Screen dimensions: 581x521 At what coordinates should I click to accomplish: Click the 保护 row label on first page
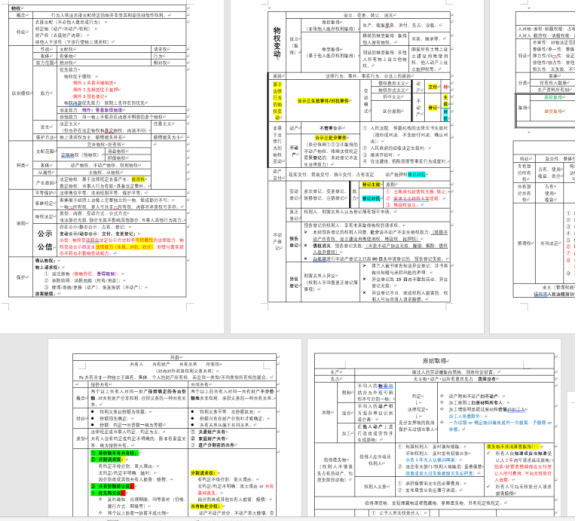(x=21, y=277)
